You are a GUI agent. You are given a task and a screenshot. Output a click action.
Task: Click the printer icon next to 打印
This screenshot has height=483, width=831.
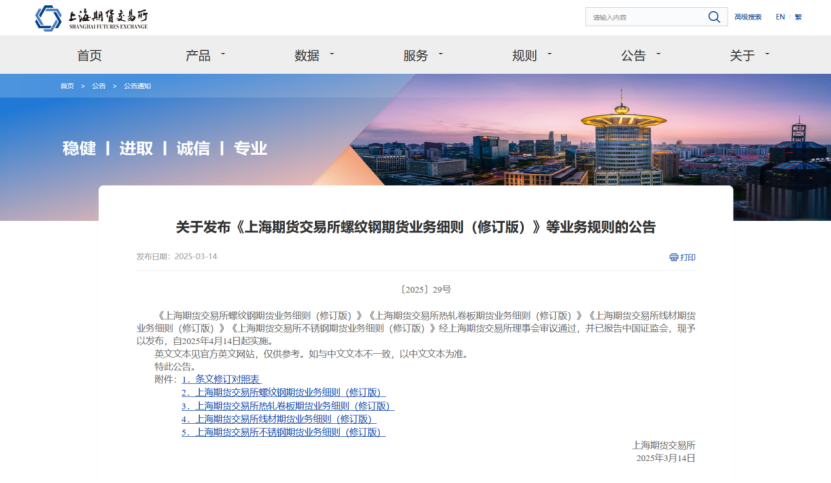tap(674, 257)
